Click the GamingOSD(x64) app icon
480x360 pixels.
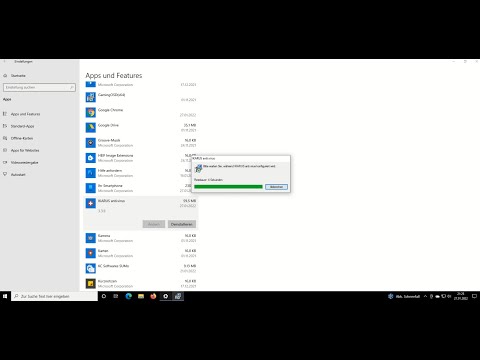pos(91,97)
